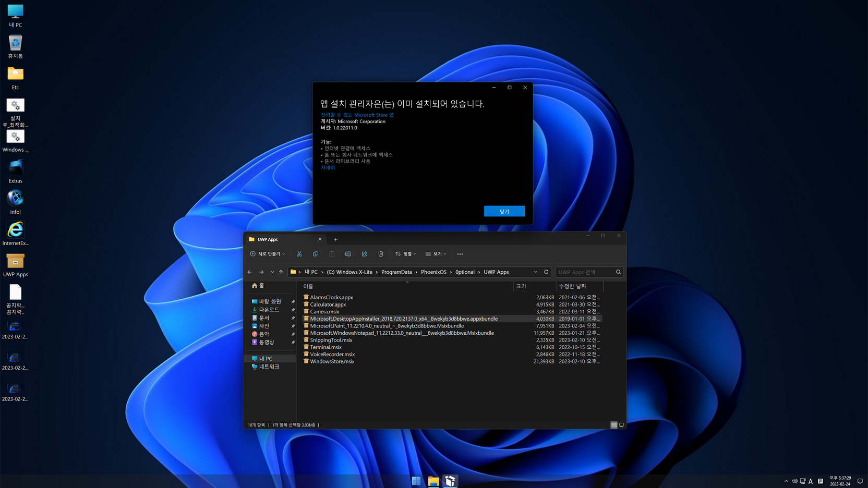Expand the address bar history dropdown
The width and height of the screenshot is (868, 488).
click(x=535, y=272)
